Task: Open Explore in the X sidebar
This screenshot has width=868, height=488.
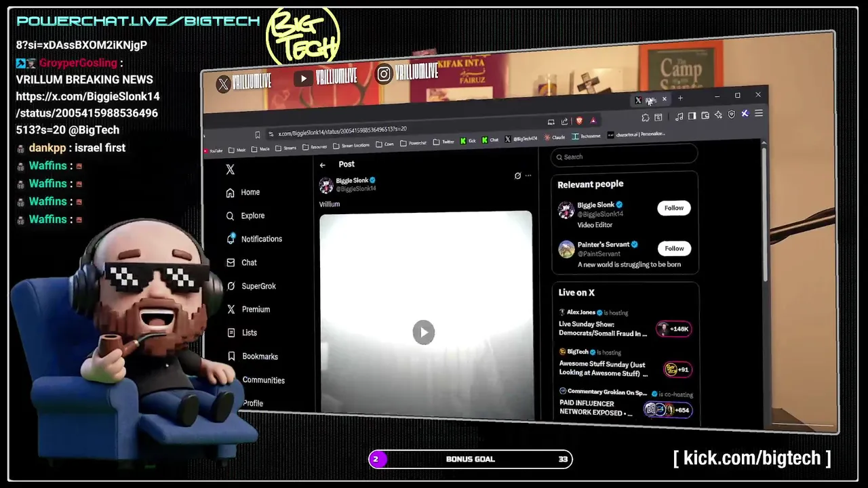Action: pos(245,216)
